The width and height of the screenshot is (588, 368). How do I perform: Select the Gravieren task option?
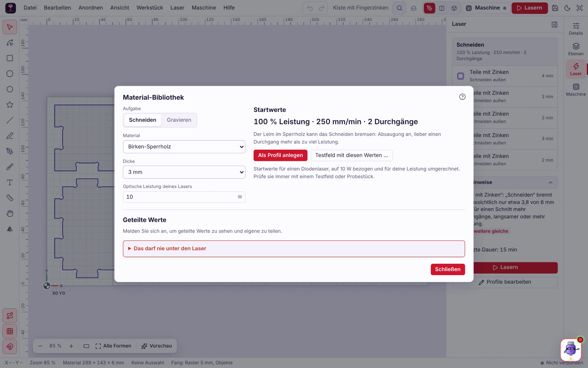click(x=179, y=120)
